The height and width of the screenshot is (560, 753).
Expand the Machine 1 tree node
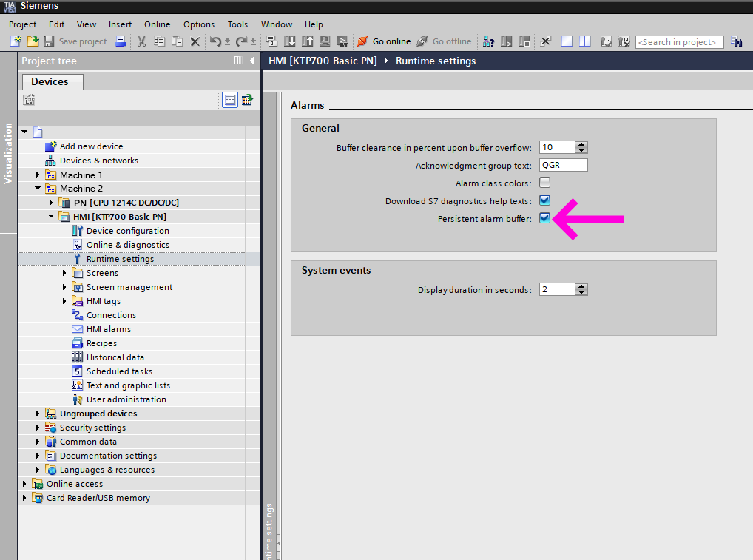(x=38, y=175)
